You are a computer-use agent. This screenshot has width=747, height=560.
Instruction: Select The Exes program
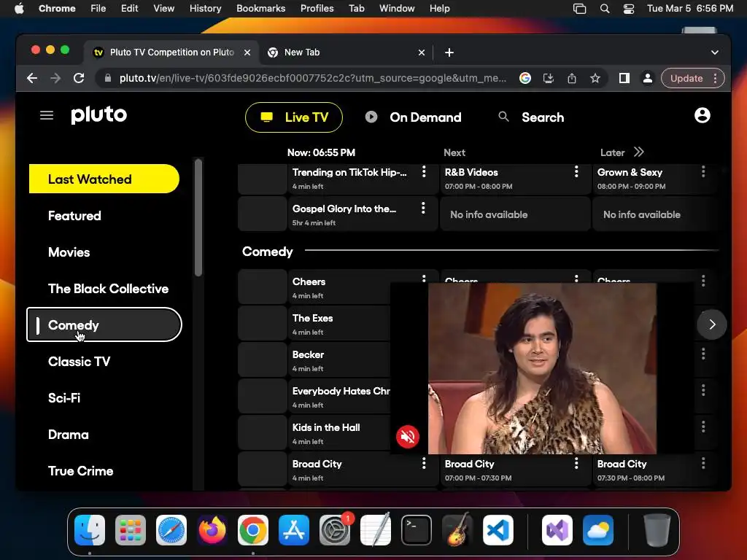pos(339,324)
